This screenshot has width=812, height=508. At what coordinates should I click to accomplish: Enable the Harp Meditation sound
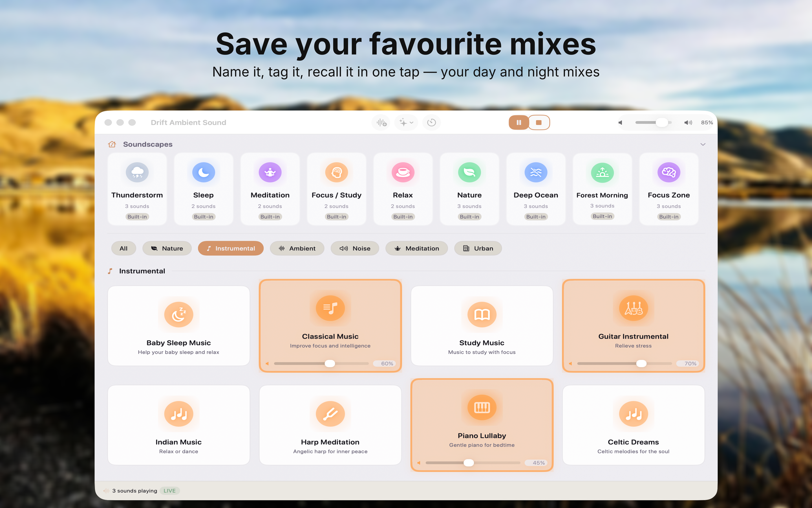point(330,425)
